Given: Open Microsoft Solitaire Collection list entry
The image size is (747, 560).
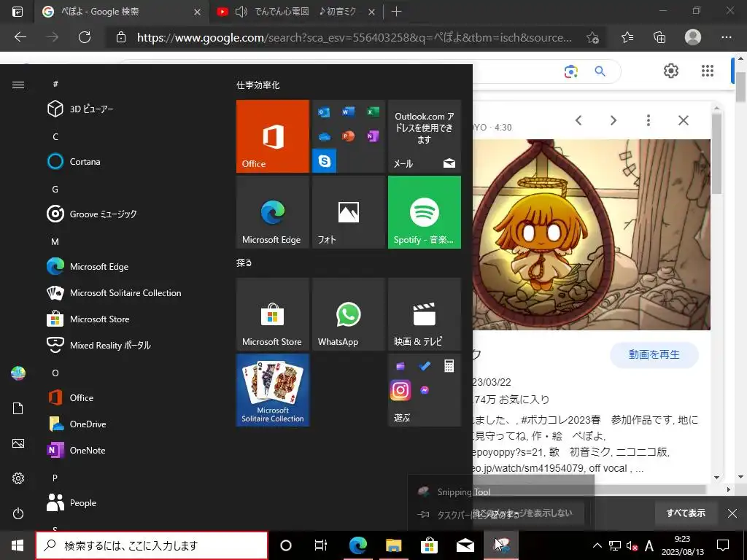Looking at the screenshot, I should click(x=128, y=292).
